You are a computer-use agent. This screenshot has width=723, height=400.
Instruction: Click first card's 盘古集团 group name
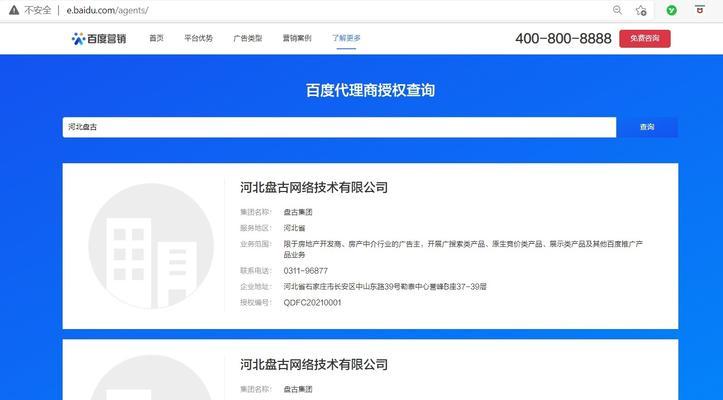pyautogui.click(x=298, y=212)
